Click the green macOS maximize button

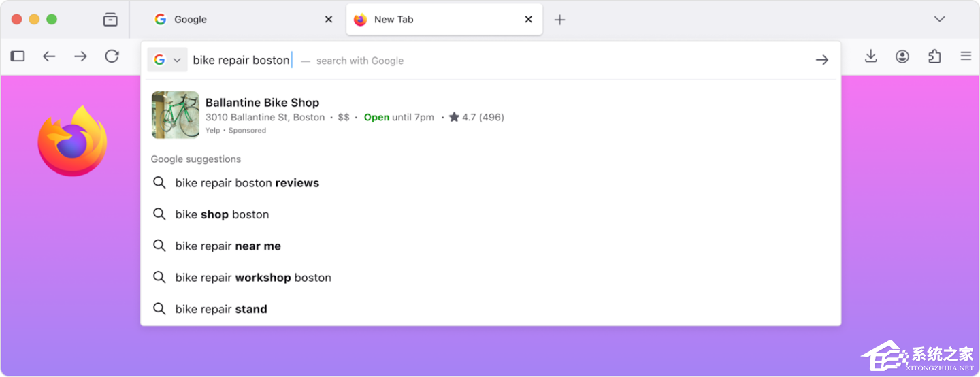click(52, 20)
